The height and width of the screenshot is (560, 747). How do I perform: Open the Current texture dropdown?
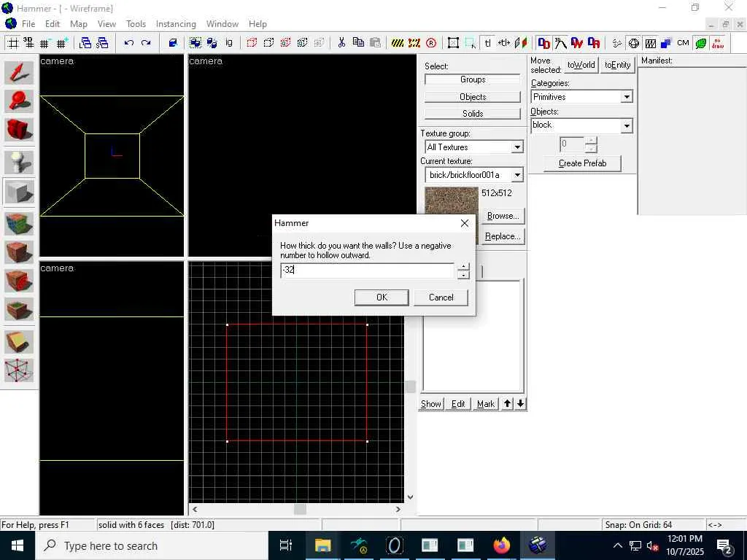pos(516,175)
